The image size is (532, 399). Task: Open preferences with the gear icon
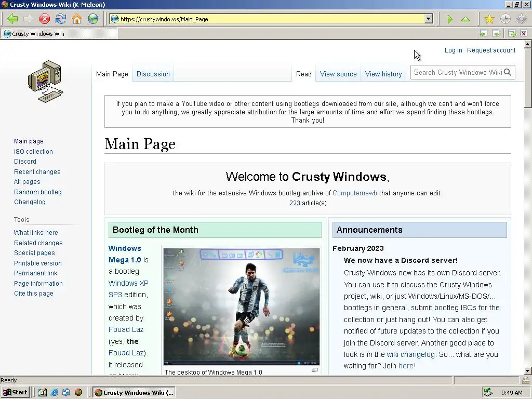[x=521, y=19]
